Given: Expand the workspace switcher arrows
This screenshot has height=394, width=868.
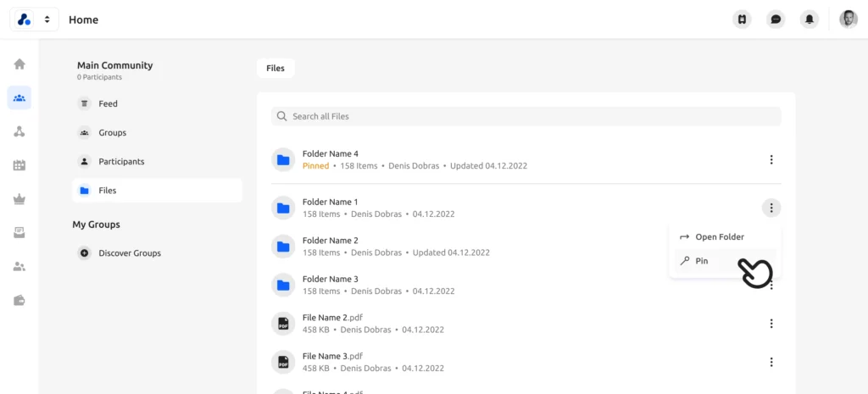Looking at the screenshot, I should (x=47, y=19).
